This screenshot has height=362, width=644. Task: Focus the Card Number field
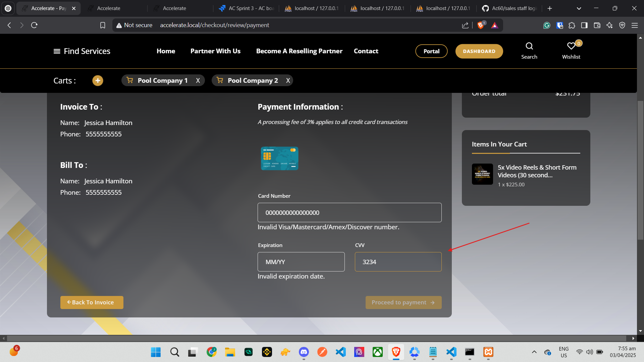point(349,213)
